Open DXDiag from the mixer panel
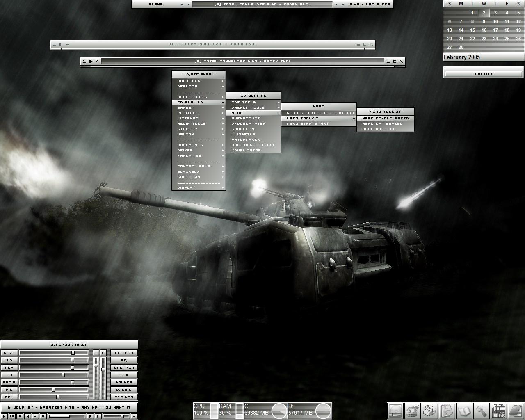The height and width of the screenshot is (420, 525). pyautogui.click(x=124, y=390)
